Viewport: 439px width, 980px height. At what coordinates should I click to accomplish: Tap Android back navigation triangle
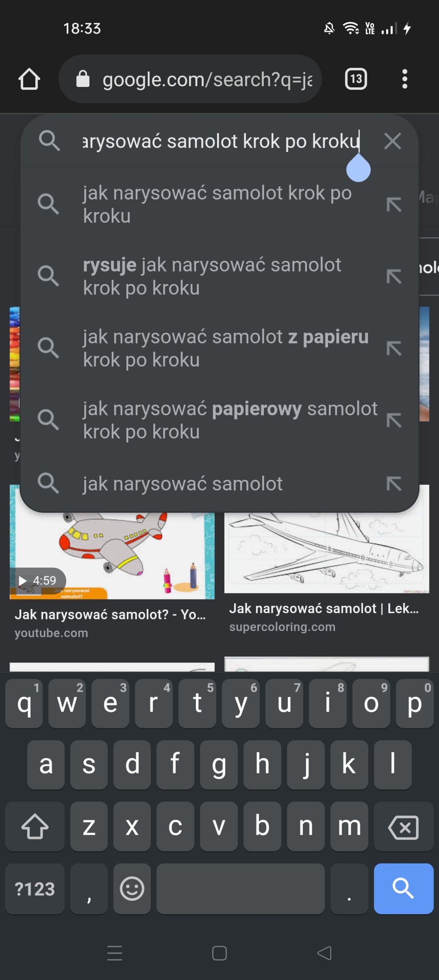tap(324, 953)
